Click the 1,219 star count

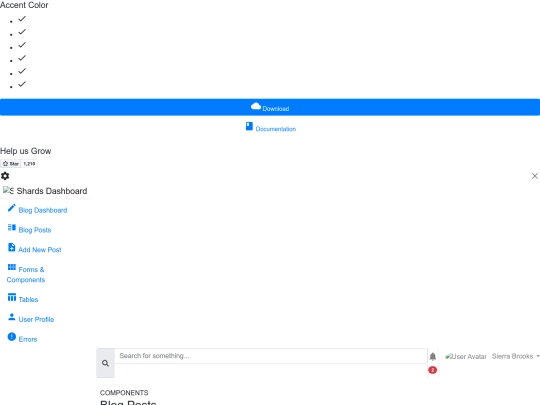point(30,164)
